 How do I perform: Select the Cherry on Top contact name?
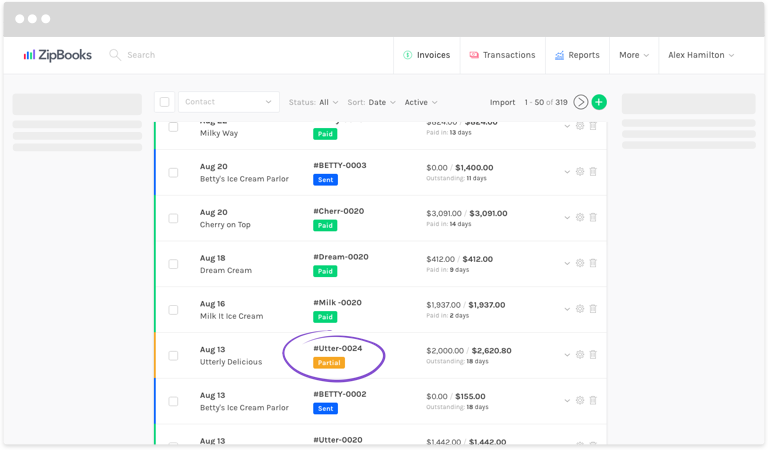(225, 225)
